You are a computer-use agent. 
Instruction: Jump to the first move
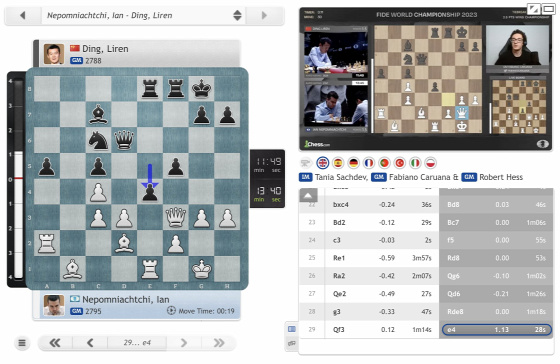click(55, 343)
